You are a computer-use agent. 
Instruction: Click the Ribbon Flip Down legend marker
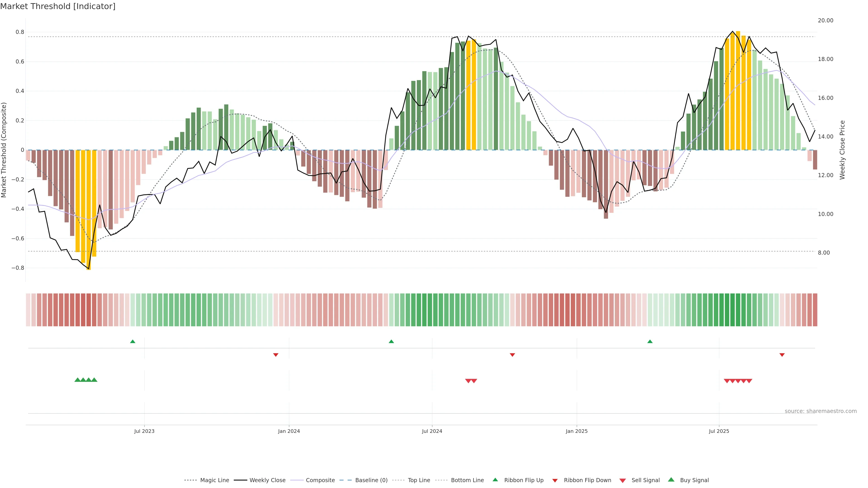point(555,480)
